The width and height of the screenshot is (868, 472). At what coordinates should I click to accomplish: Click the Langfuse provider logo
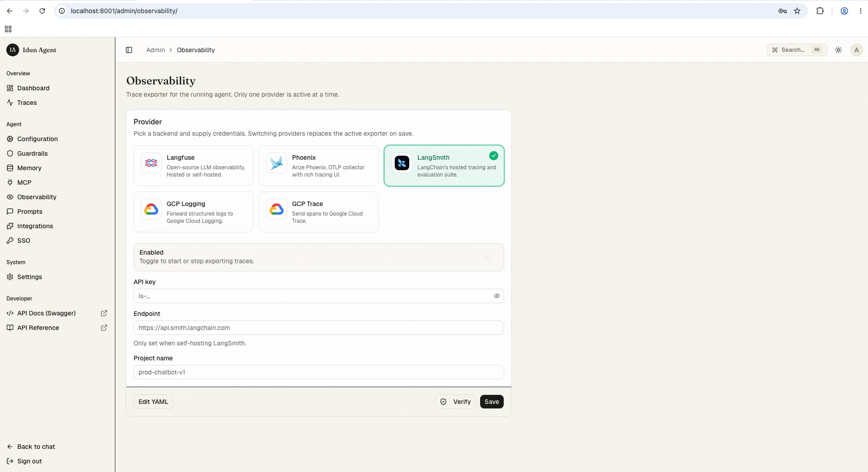pos(151,163)
